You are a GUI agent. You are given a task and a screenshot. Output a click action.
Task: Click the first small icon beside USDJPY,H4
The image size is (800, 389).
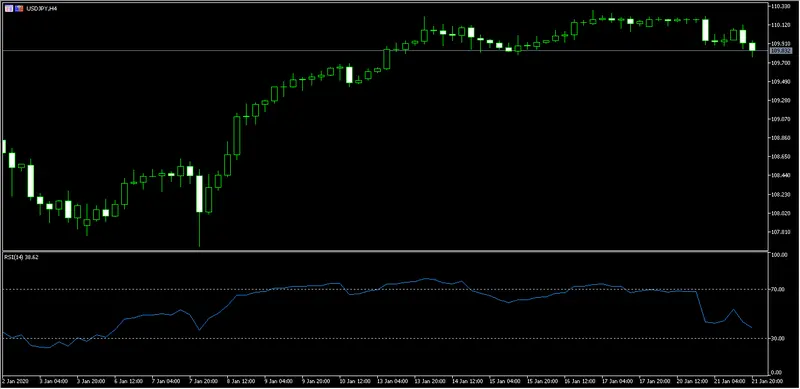9,9
